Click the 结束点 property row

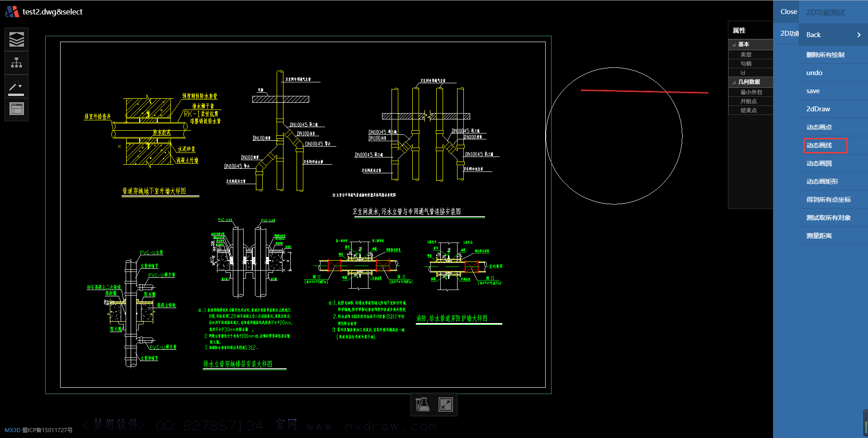(750, 110)
